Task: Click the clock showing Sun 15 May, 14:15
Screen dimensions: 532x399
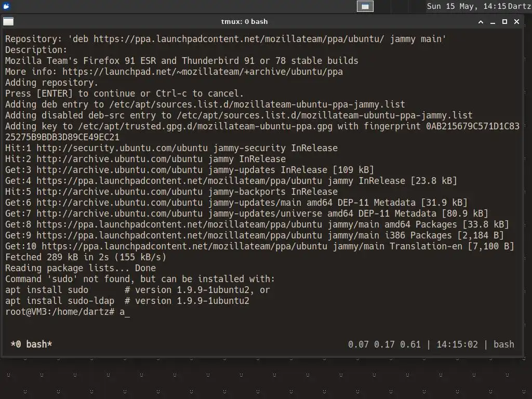Action: click(467, 6)
